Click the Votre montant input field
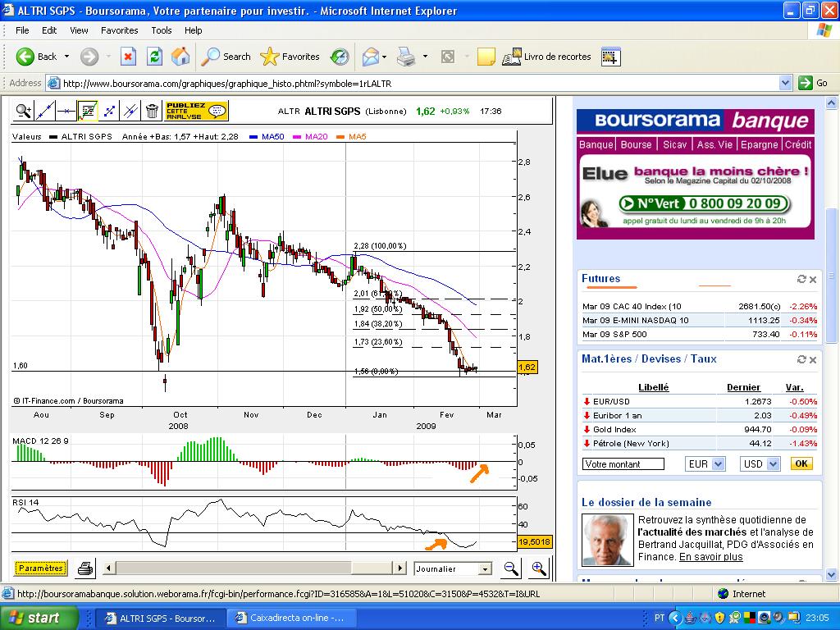This screenshot has width=840, height=630. [x=623, y=464]
